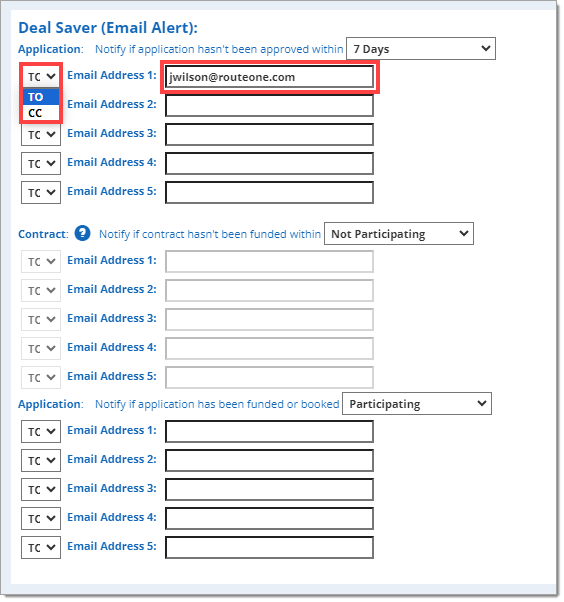Open TO/CC dropdown for first Application Email Address 4
Image resolution: width=564 pixels, height=602 pixels.
pos(41,164)
